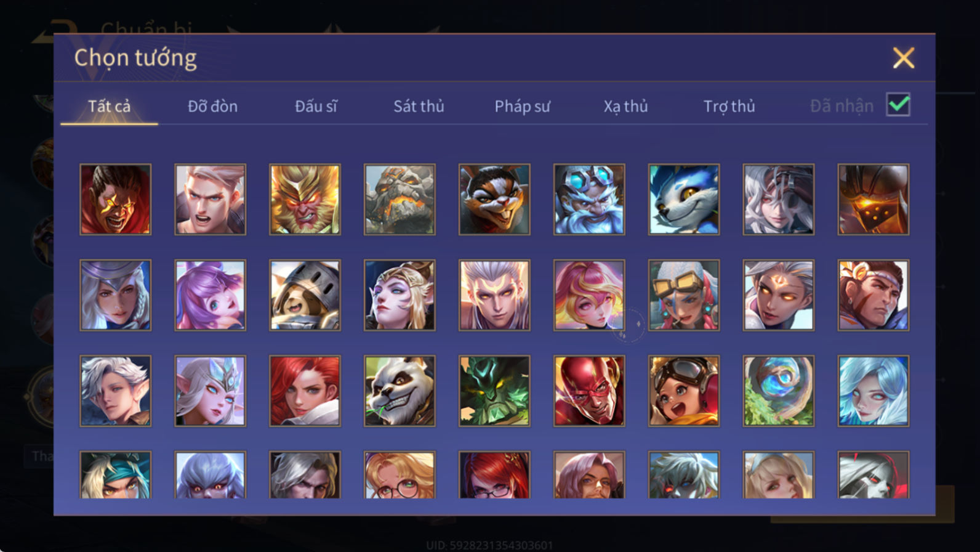Select the bear with iron helmet hero
Viewport: 980px width, 552px height.
305,295
